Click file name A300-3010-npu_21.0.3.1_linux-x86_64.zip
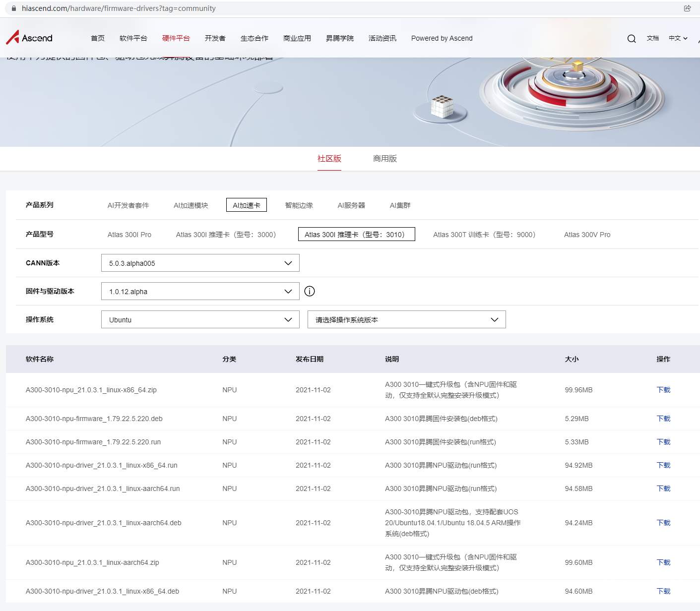The height and width of the screenshot is (611, 700). pos(91,390)
